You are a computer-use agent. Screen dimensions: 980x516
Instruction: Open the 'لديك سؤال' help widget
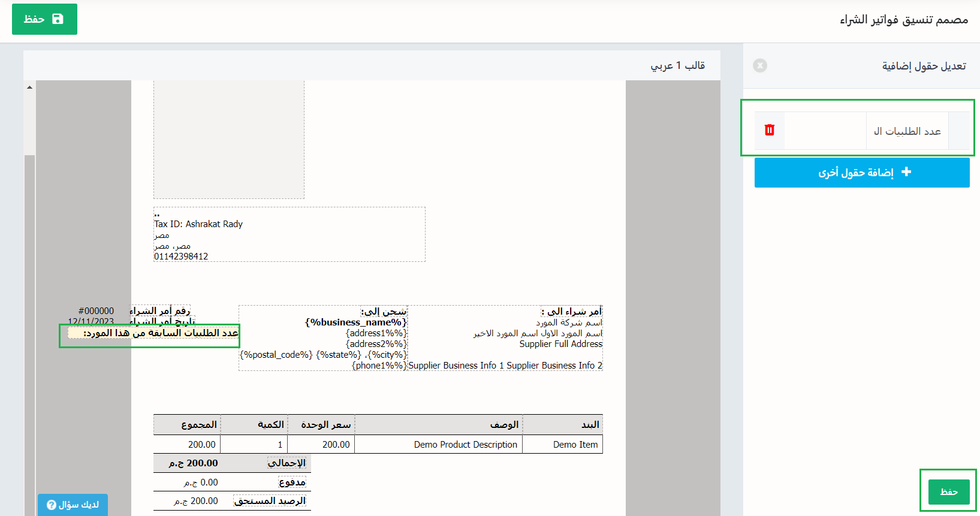[73, 505]
